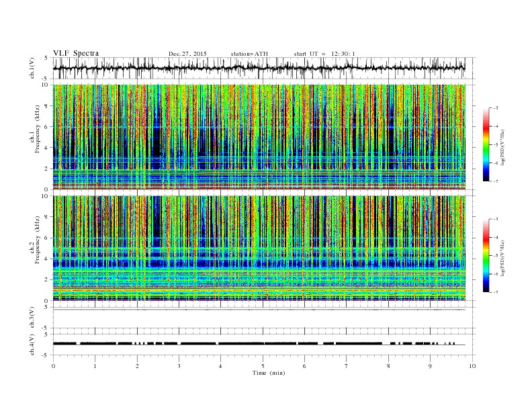Click the "3" minute tick label
The height and width of the screenshot is (411, 532).
click(x=179, y=366)
